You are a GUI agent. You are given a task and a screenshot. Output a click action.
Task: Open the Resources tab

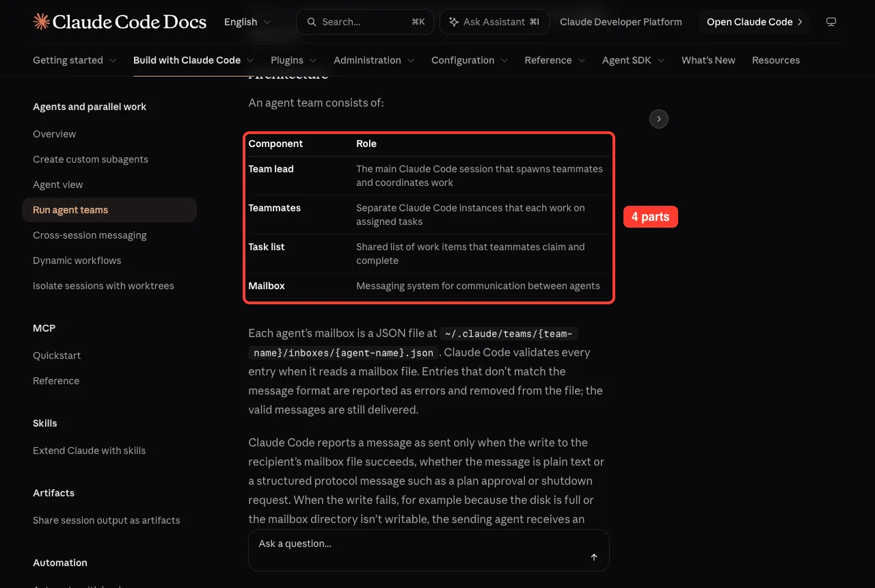click(x=776, y=60)
